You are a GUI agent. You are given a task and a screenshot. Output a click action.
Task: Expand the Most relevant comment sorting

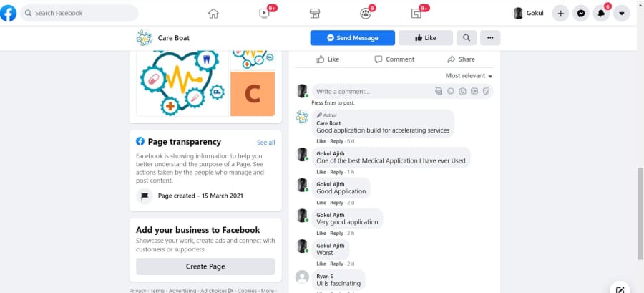tap(469, 76)
